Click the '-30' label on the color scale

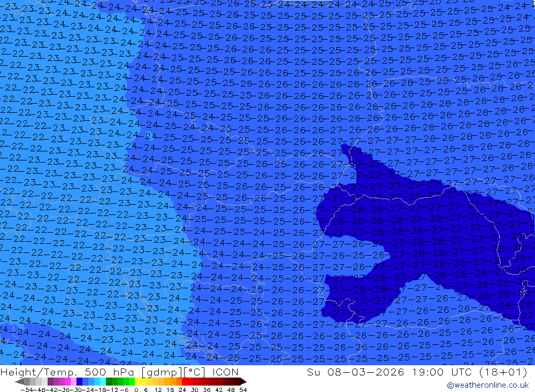[x=76, y=390]
